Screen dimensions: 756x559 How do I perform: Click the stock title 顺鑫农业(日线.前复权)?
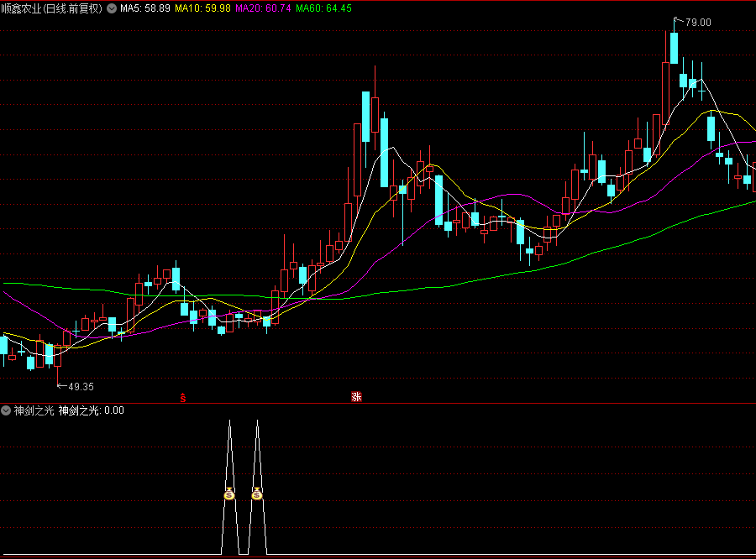[52, 8]
